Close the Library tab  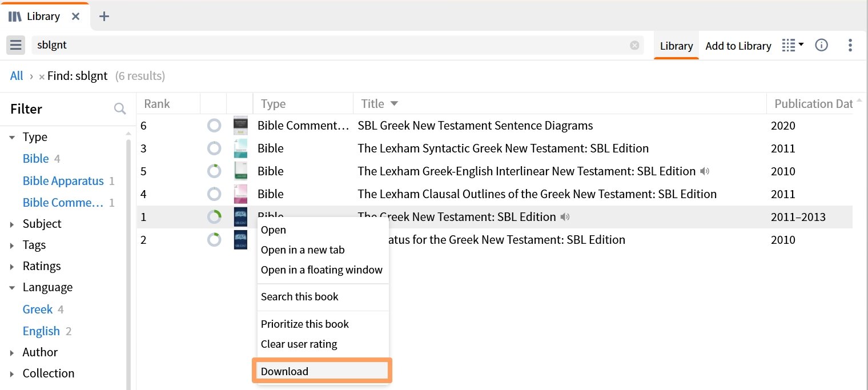75,17
